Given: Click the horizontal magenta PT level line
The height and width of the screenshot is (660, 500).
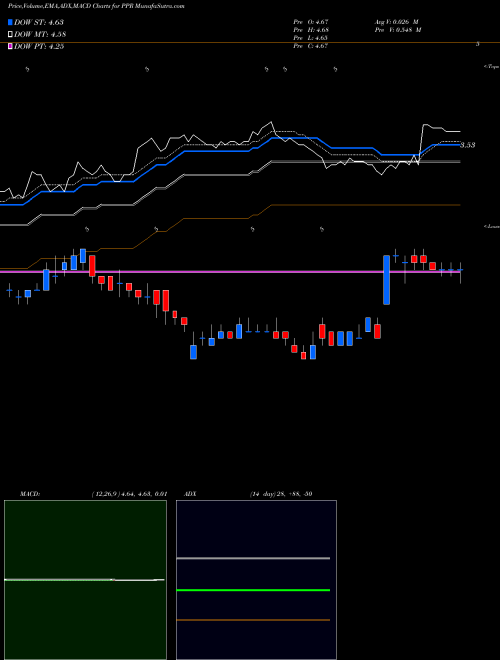Looking at the screenshot, I should coord(230,272).
